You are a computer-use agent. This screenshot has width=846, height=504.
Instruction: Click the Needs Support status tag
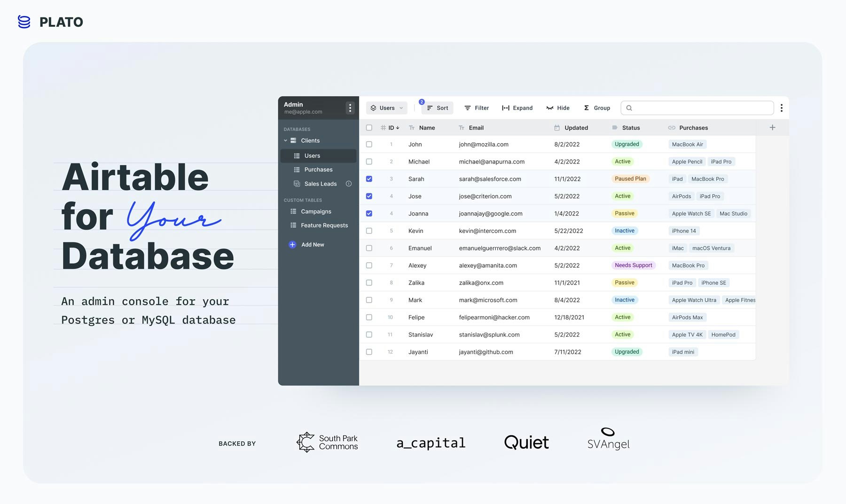coord(633,265)
